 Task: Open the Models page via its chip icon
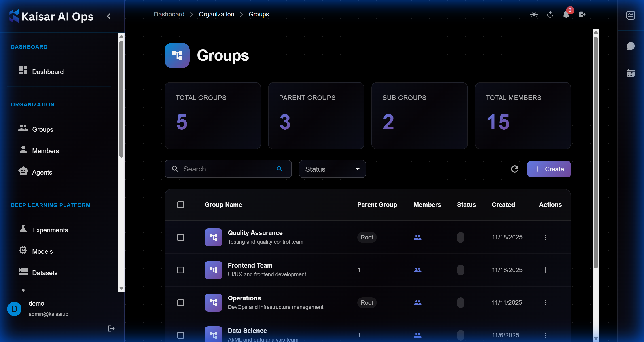23,251
